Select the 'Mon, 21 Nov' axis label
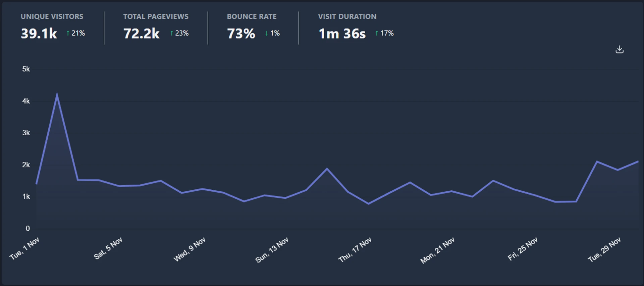644x286 pixels. click(x=437, y=250)
